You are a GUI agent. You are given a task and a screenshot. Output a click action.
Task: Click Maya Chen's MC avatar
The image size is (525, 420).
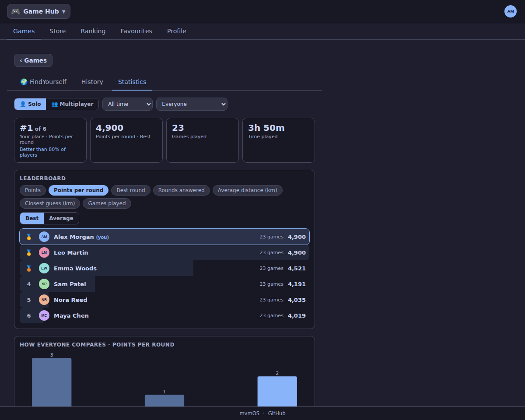44,315
